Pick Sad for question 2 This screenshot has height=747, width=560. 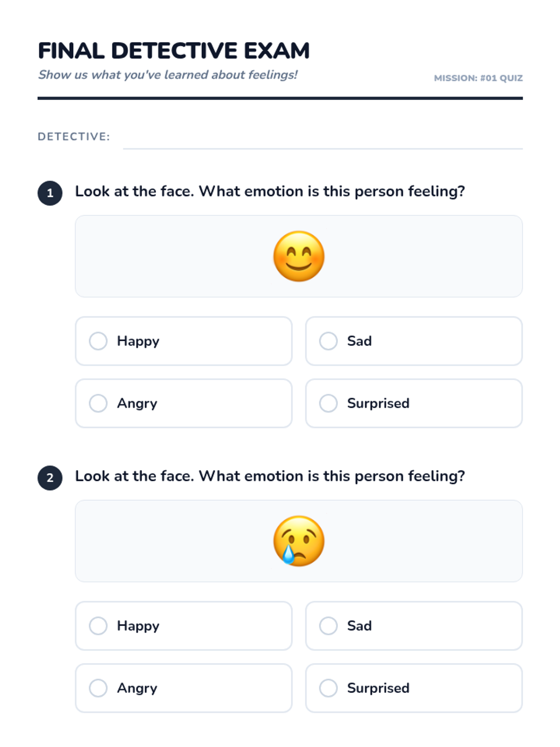[329, 626]
